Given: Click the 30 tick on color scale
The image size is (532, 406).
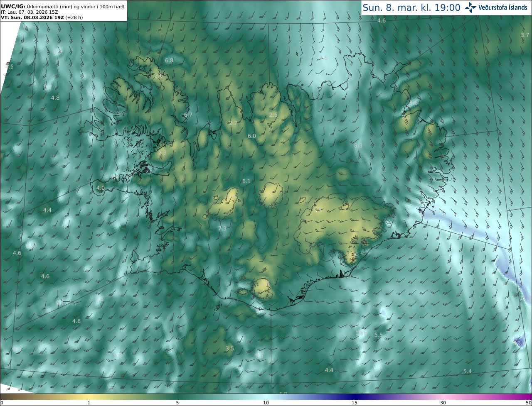Looking at the screenshot, I should click(x=443, y=403).
